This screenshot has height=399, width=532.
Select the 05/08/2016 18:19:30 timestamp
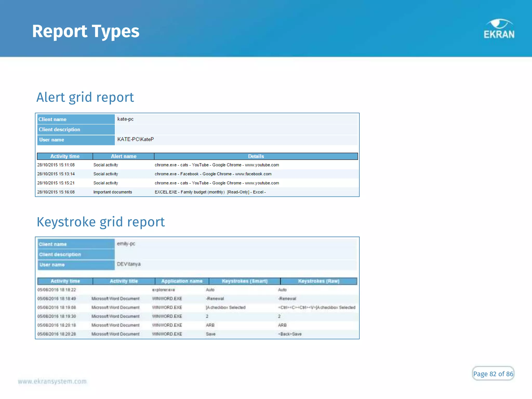click(x=57, y=316)
